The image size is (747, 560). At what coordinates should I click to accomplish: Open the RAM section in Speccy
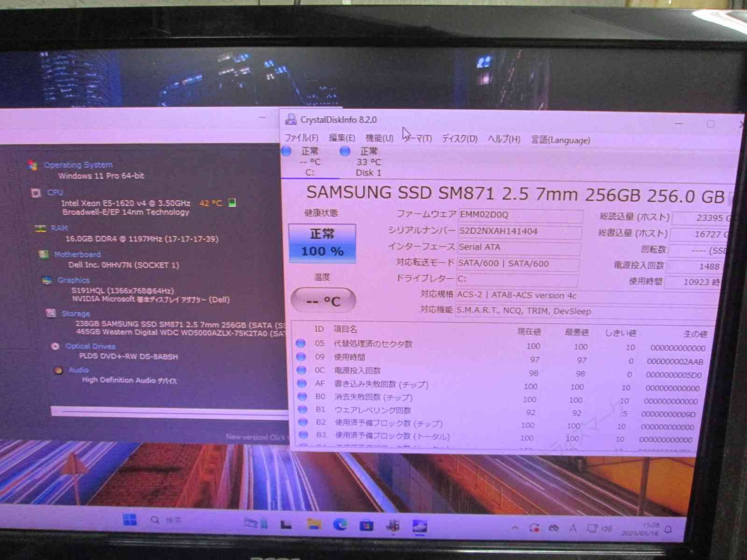coord(59,228)
